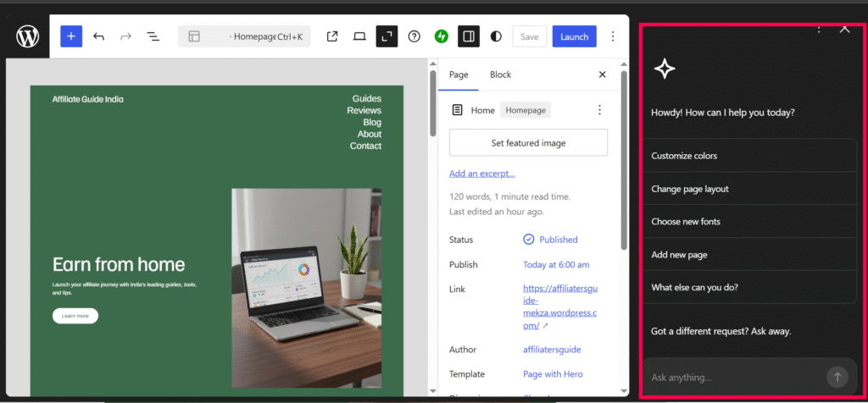This screenshot has width=868, height=403.
Task: Open the Home page actions menu
Action: (x=599, y=110)
